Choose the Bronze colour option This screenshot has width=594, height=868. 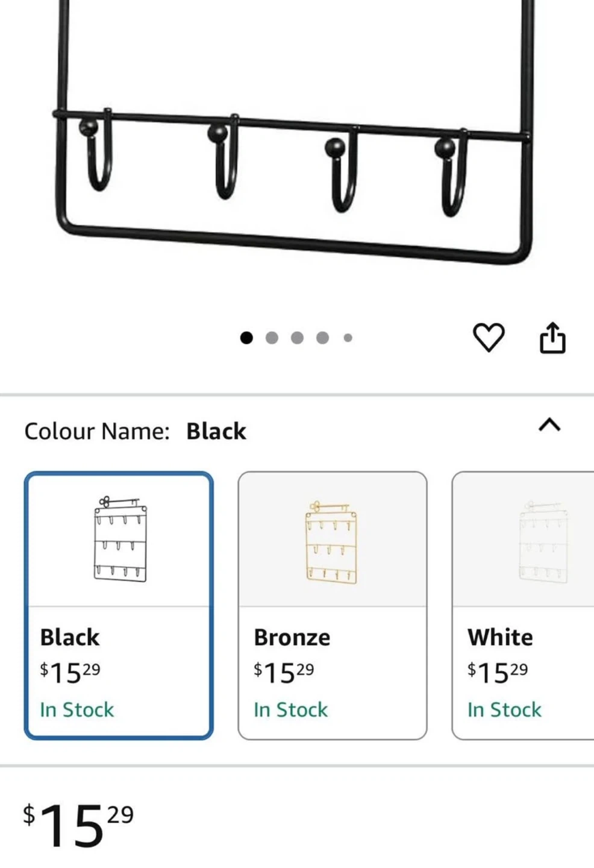(333, 605)
